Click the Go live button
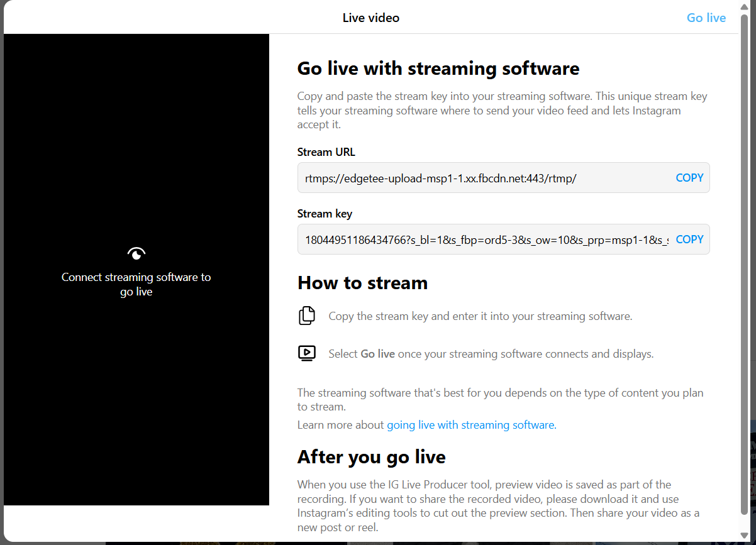756x545 pixels. click(706, 18)
